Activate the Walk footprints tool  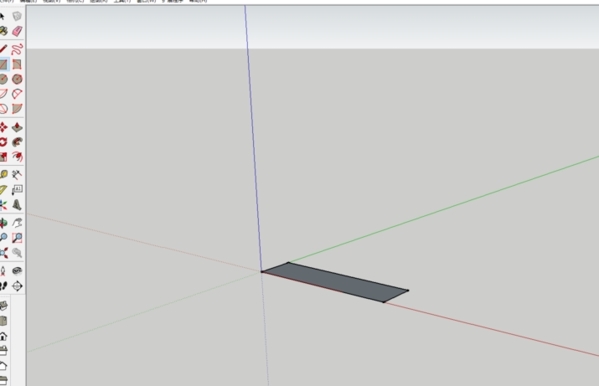pos(3,286)
